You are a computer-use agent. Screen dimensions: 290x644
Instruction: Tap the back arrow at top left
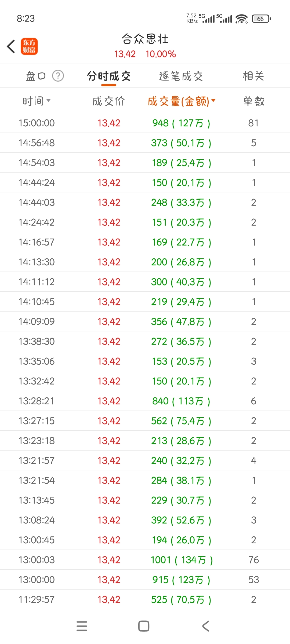[x=11, y=46]
